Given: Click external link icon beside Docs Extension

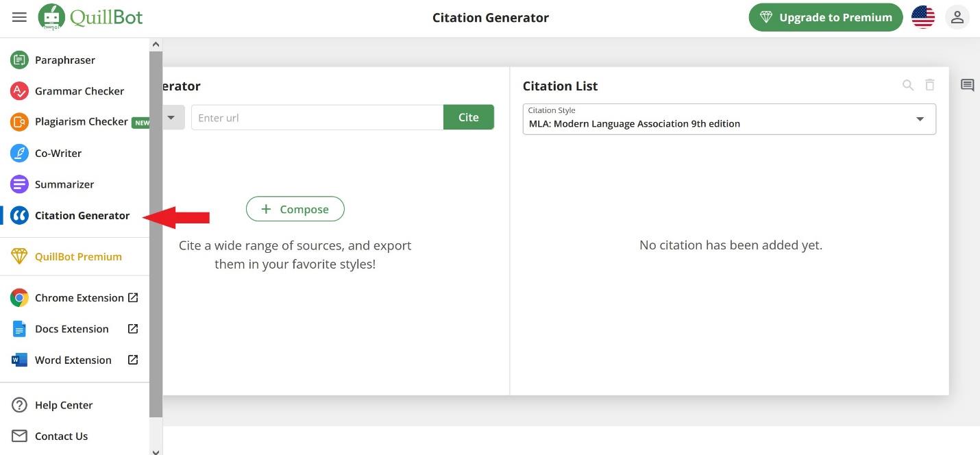Looking at the screenshot, I should (x=134, y=329).
